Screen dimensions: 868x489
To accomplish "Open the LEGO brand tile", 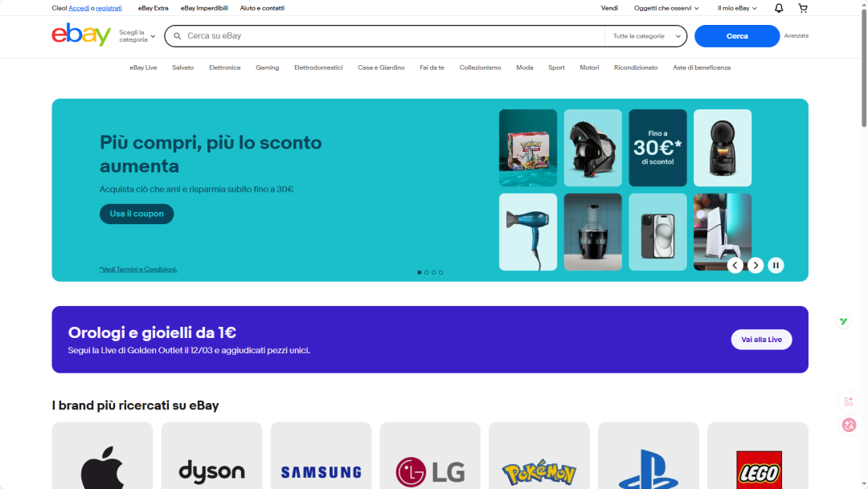I will click(758, 456).
